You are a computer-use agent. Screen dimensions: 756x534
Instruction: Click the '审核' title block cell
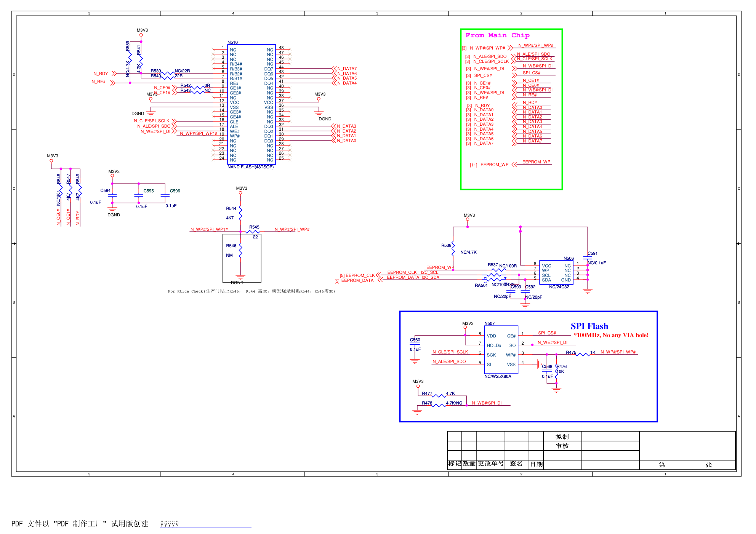(562, 446)
